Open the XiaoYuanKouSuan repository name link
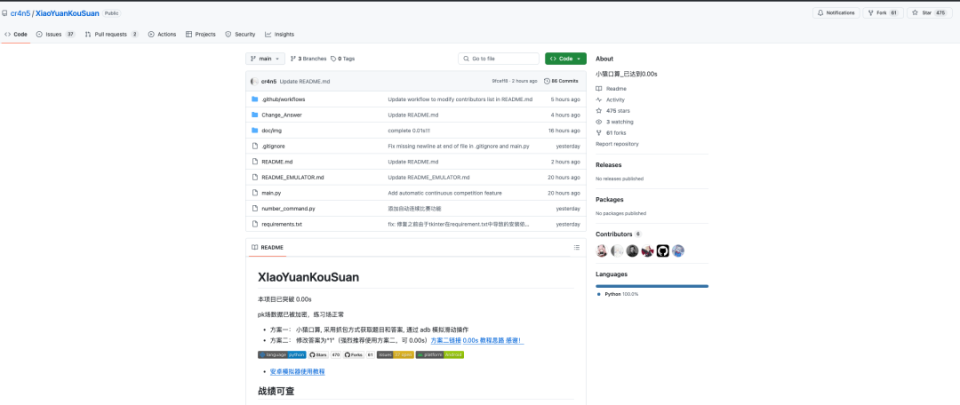The image size is (960, 405). (67, 13)
